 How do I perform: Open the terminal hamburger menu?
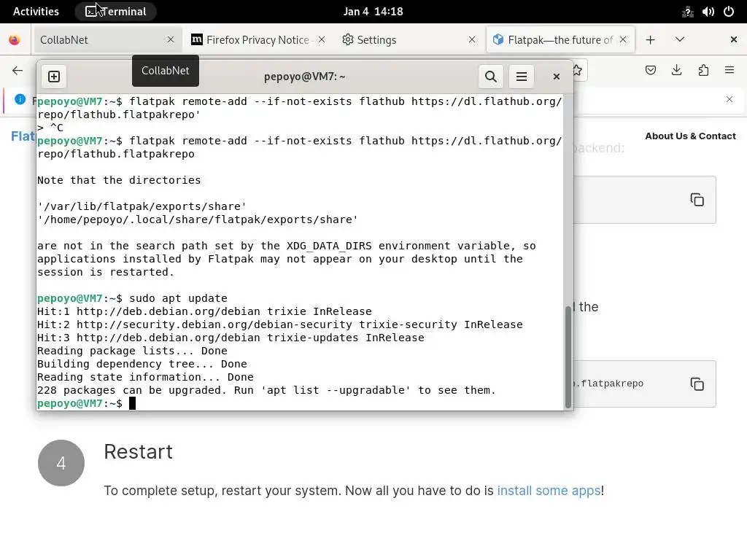(x=521, y=77)
